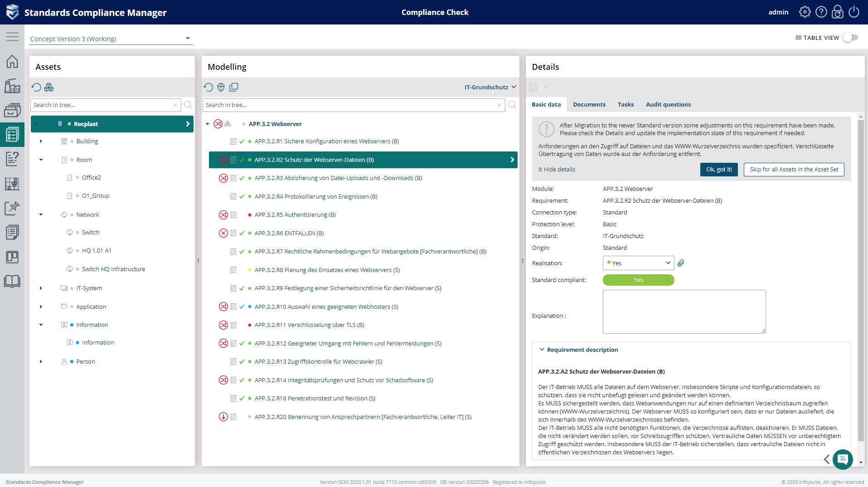Go to home icon in sidebar

(x=12, y=61)
